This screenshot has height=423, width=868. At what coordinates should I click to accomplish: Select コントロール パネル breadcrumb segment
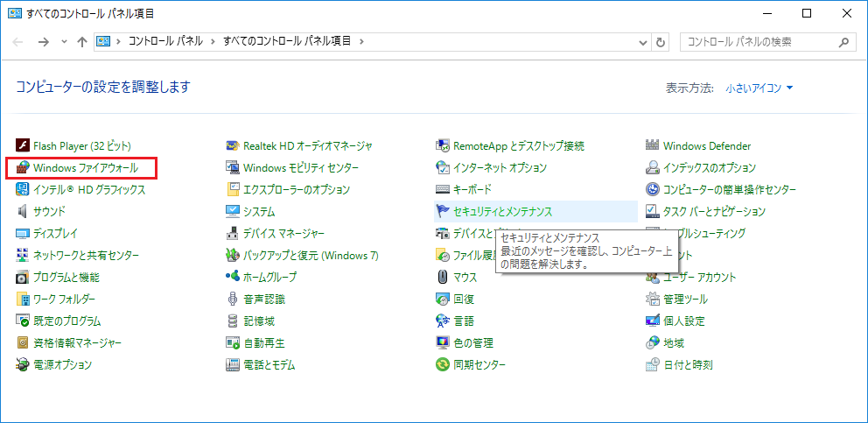click(x=165, y=41)
